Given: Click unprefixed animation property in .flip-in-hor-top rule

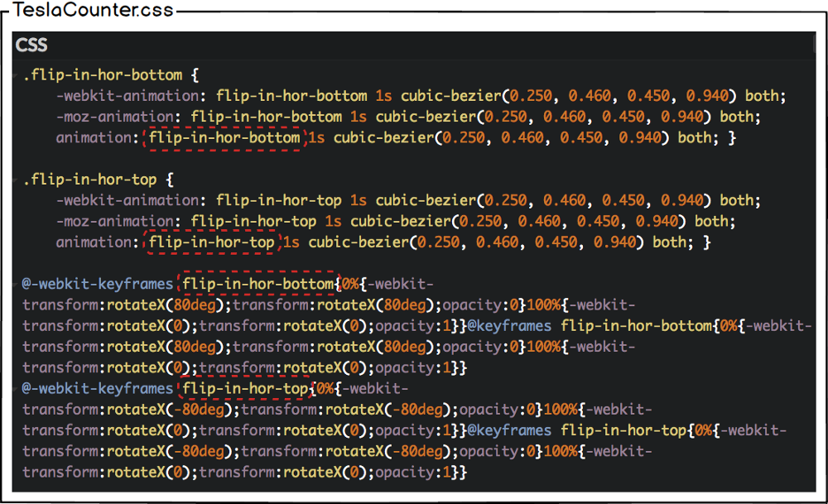Looking at the screenshot, I should 94,242.
